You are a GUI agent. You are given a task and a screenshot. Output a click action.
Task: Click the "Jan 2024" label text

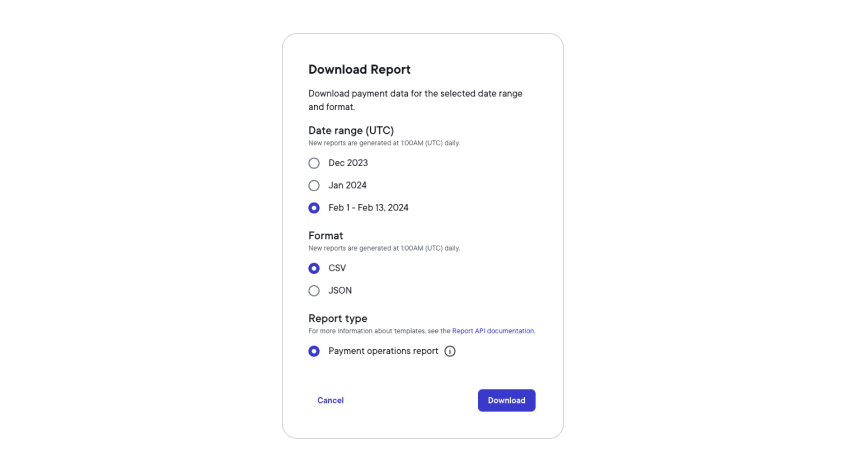347,186
